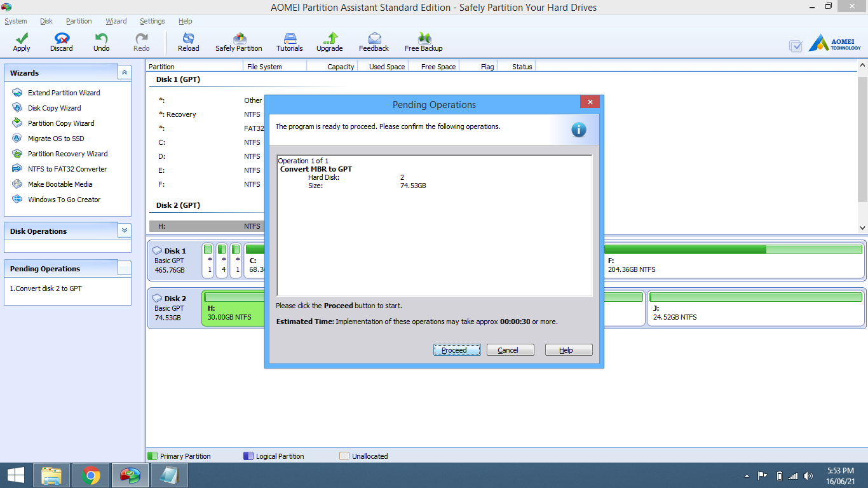
Task: Click the Redo toolbar icon
Action: (x=142, y=43)
